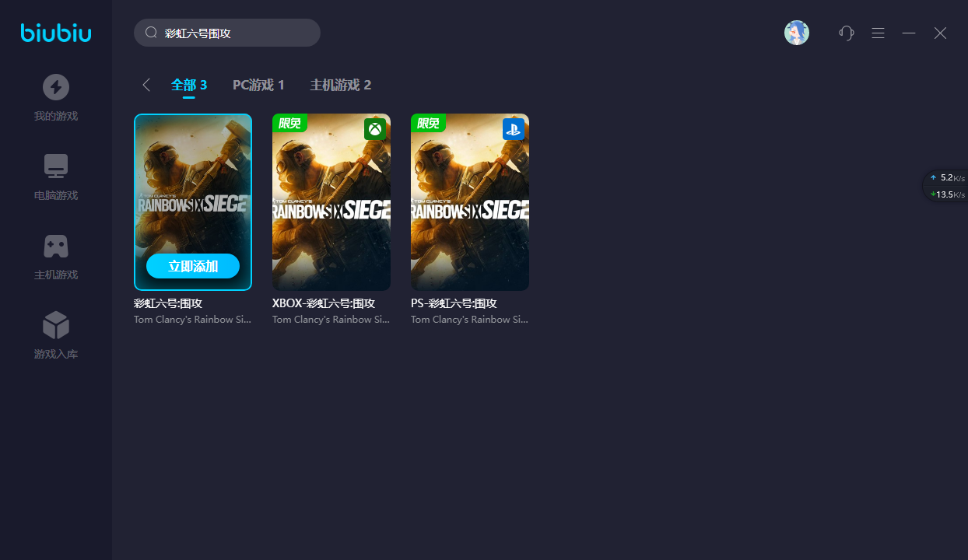Screen dimensions: 968x560
Task: Click the biubiu logo
Action: coord(56,33)
